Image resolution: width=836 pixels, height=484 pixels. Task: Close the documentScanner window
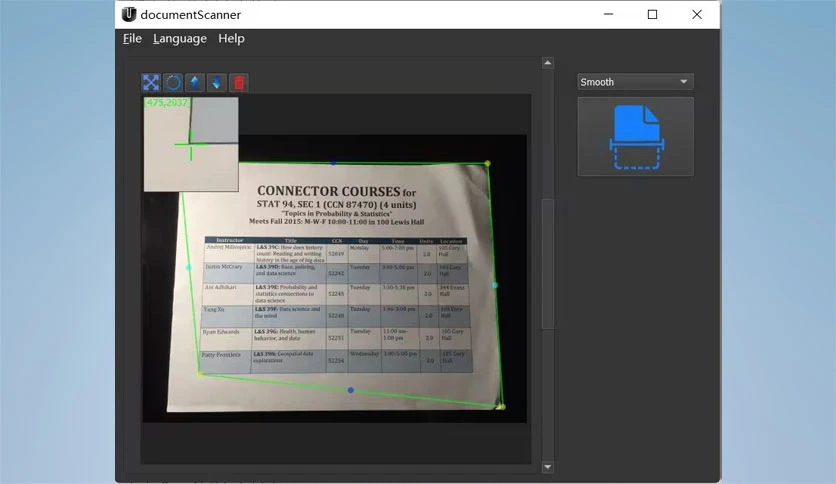697,14
